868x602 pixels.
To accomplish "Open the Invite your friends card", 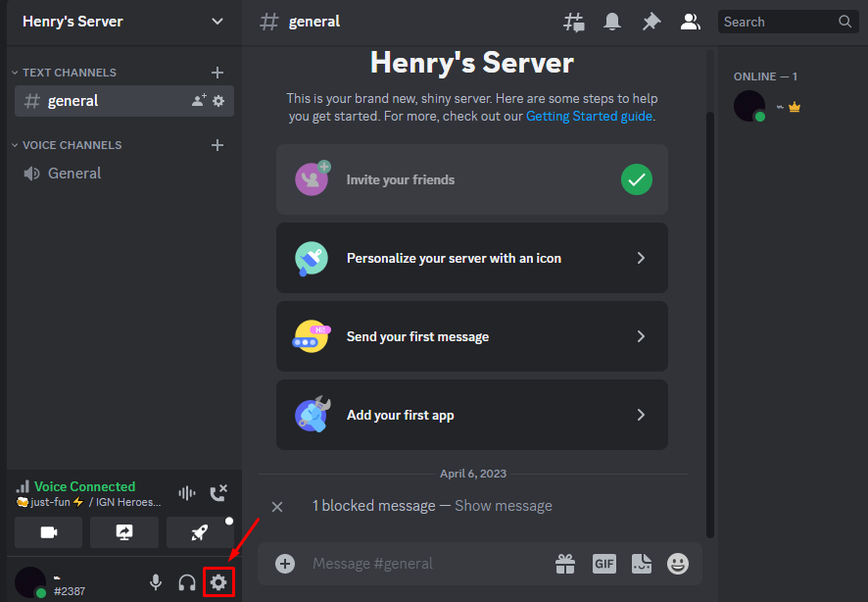I will click(471, 179).
